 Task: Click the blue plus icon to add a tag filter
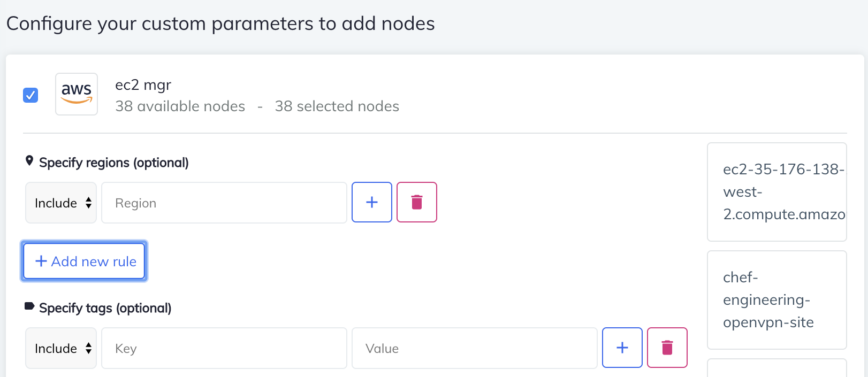click(622, 348)
